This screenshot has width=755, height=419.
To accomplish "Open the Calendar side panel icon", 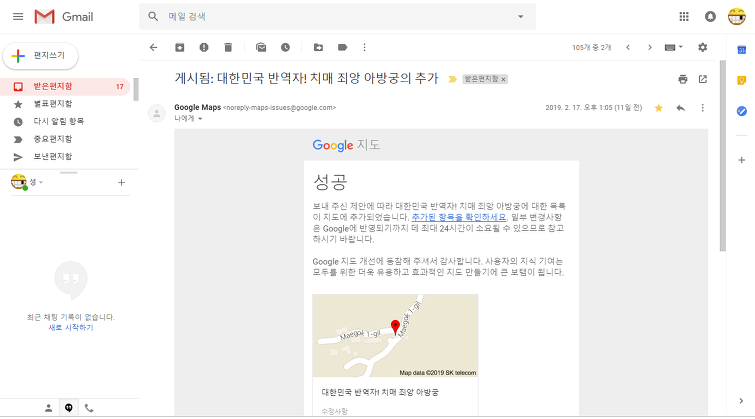I will click(x=742, y=50).
